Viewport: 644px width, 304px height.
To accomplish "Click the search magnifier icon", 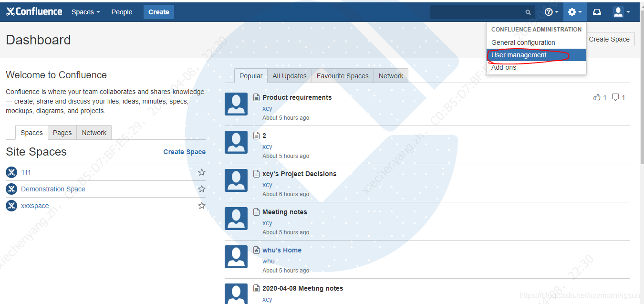I will tap(528, 12).
